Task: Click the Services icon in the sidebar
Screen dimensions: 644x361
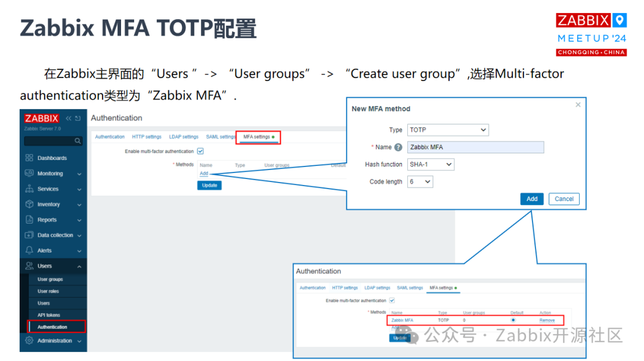Action: (x=29, y=189)
